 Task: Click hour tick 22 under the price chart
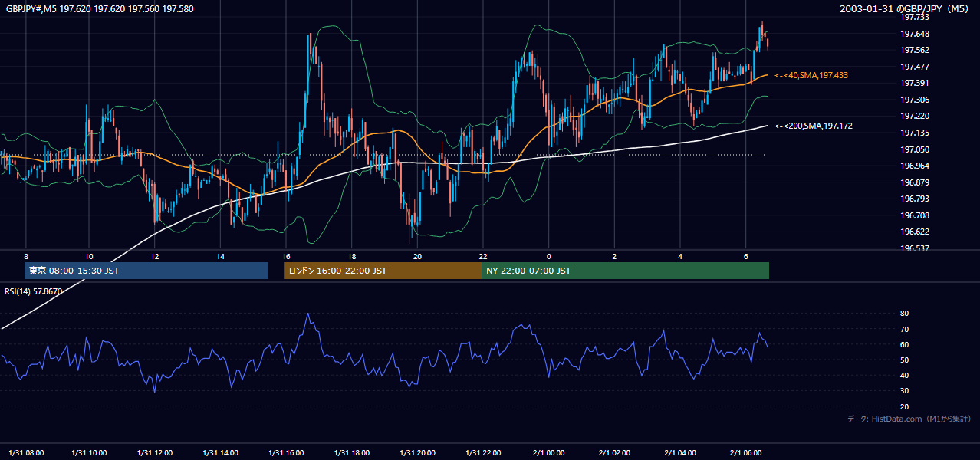pyautogui.click(x=483, y=256)
